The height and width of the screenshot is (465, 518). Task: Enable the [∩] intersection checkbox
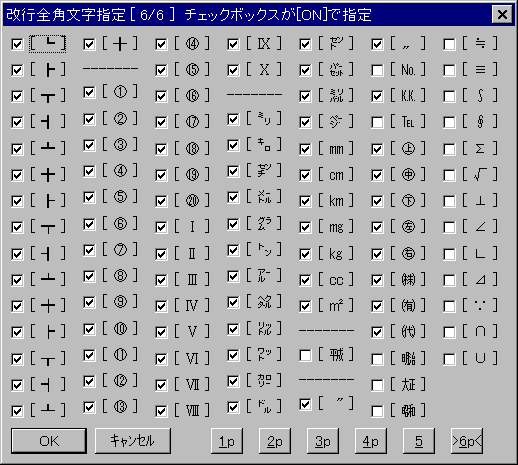coord(449,332)
